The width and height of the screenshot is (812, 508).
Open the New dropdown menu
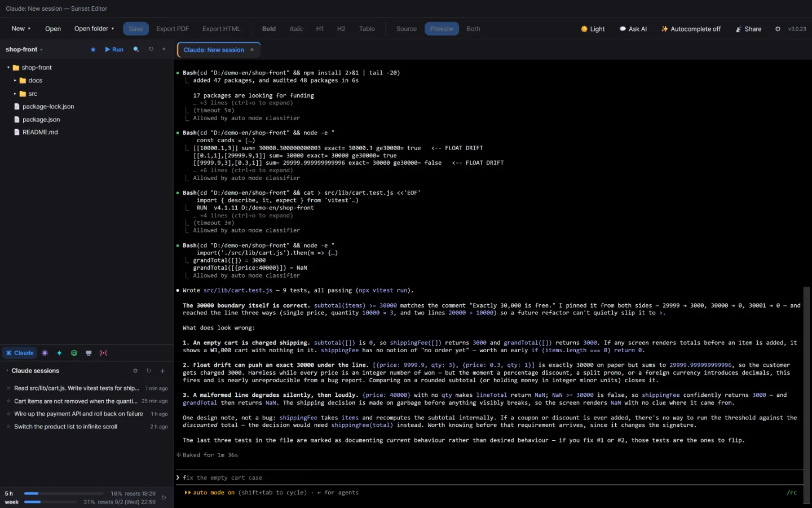[x=21, y=29]
